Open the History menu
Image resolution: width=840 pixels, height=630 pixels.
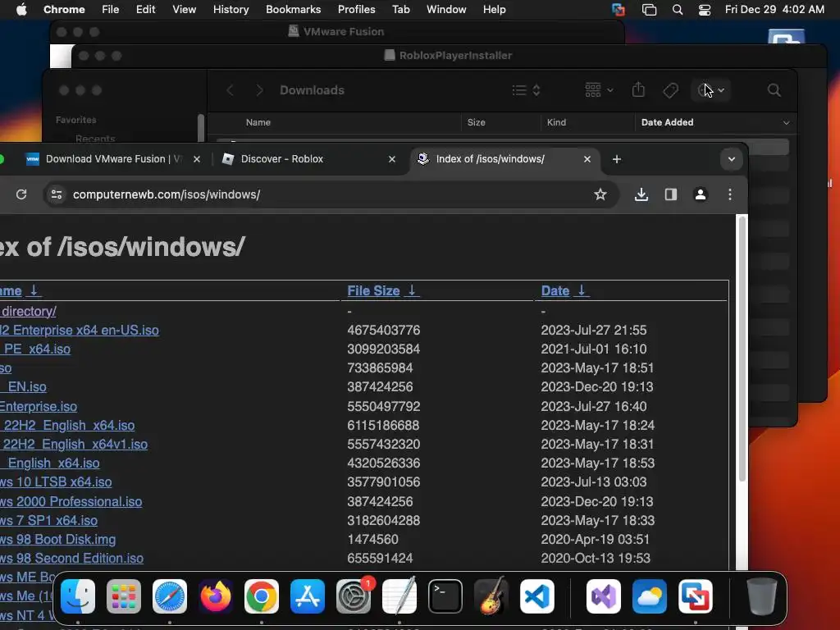(x=231, y=10)
